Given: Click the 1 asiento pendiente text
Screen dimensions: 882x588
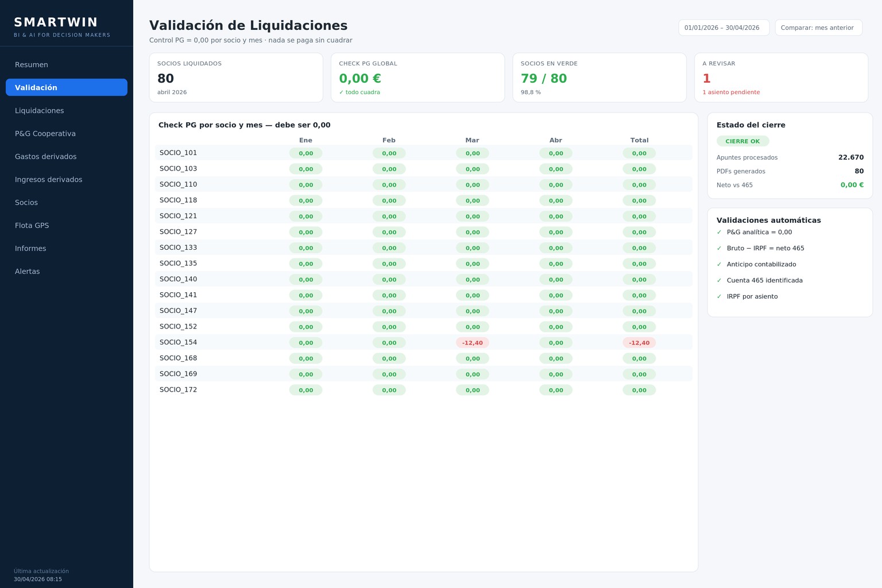Looking at the screenshot, I should 731,92.
